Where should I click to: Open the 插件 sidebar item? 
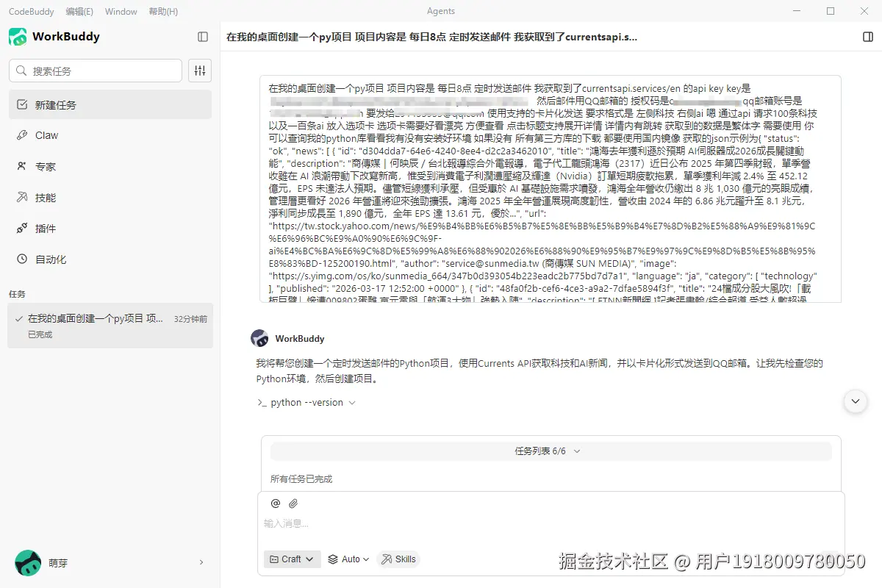pyautogui.click(x=110, y=228)
